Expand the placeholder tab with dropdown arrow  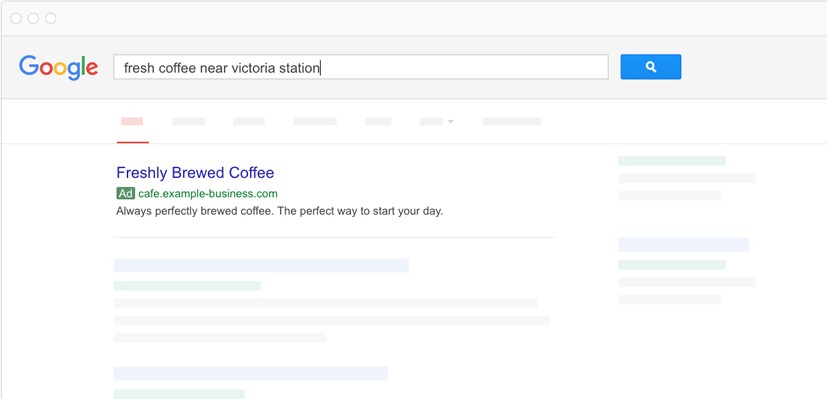437,122
